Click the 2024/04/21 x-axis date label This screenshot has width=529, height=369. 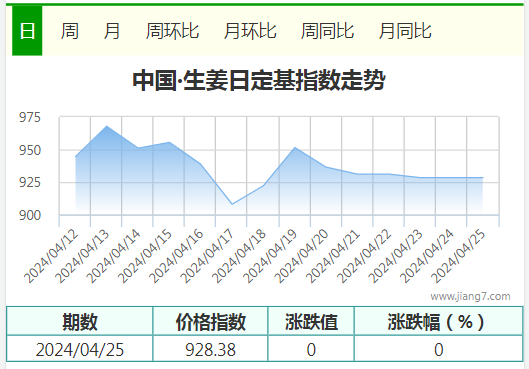click(333, 256)
